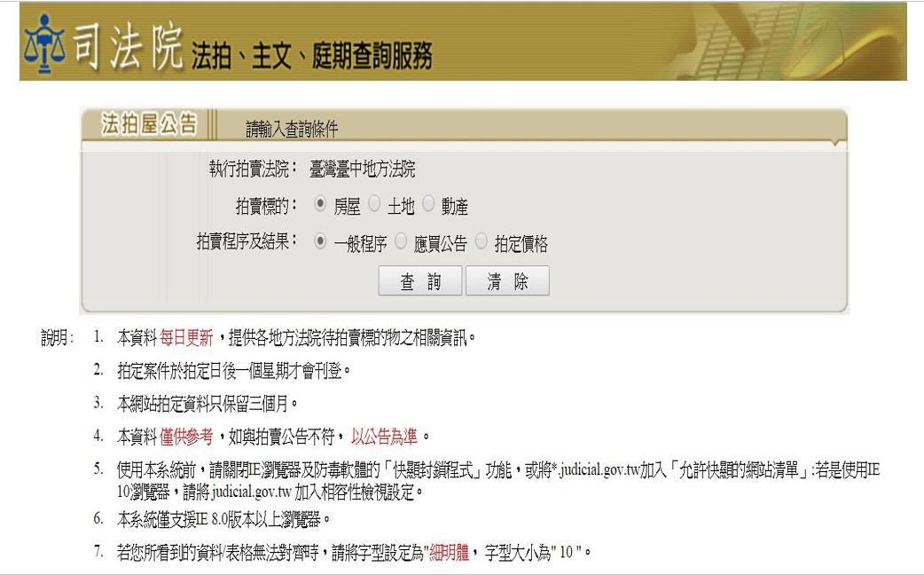Open the 法拍屋公告 tab
Viewport: 924px width, 575px height.
(x=149, y=126)
